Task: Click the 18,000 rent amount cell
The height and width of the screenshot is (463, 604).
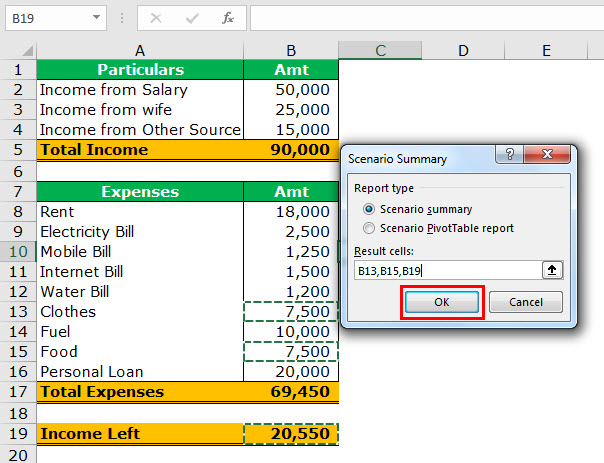Action: pyautogui.click(x=291, y=211)
